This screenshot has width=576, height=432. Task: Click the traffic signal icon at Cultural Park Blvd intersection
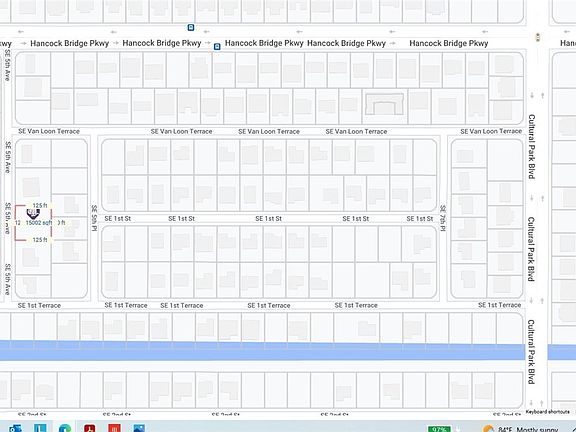(x=538, y=37)
